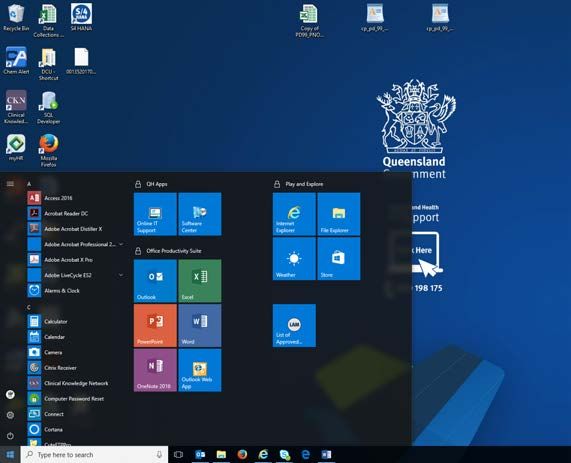Open Skype from the taskbar
The width and height of the screenshot is (571, 463).
[x=284, y=455]
